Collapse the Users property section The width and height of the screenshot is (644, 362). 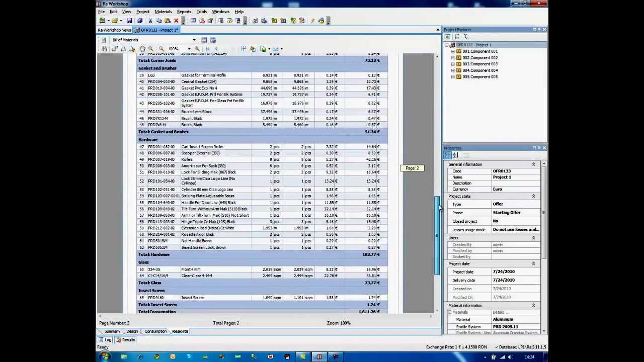pyautogui.click(x=533, y=238)
